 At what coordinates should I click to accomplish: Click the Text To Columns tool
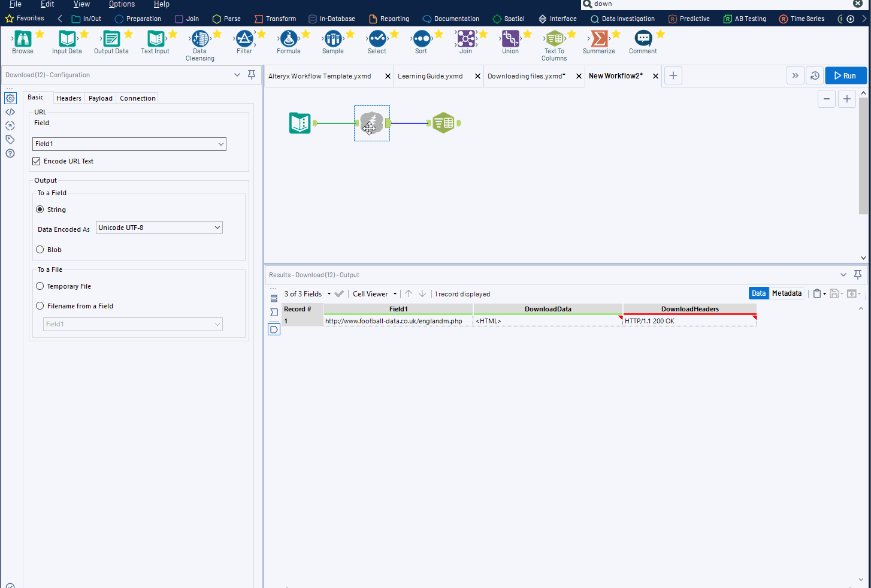554,40
